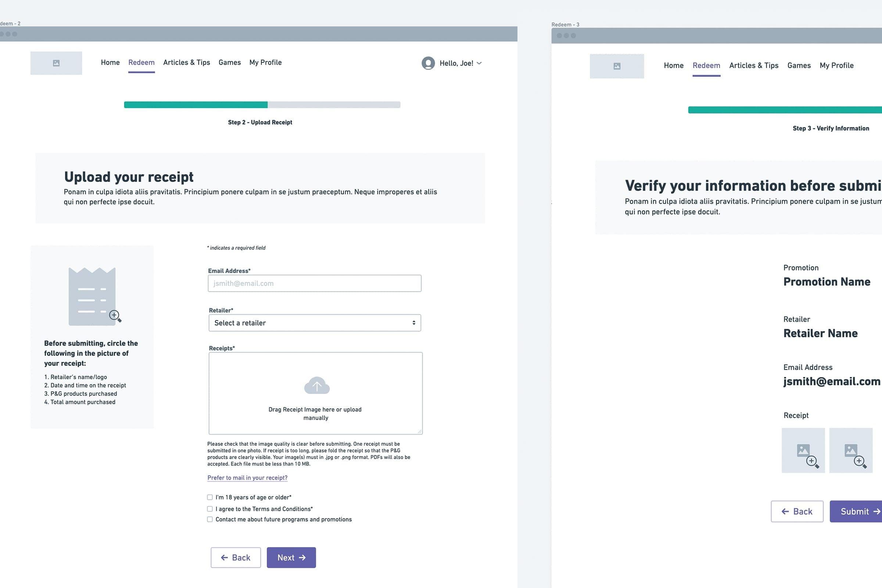Click the progress bar step indicator
This screenshot has height=588, width=882.
tap(261, 104)
